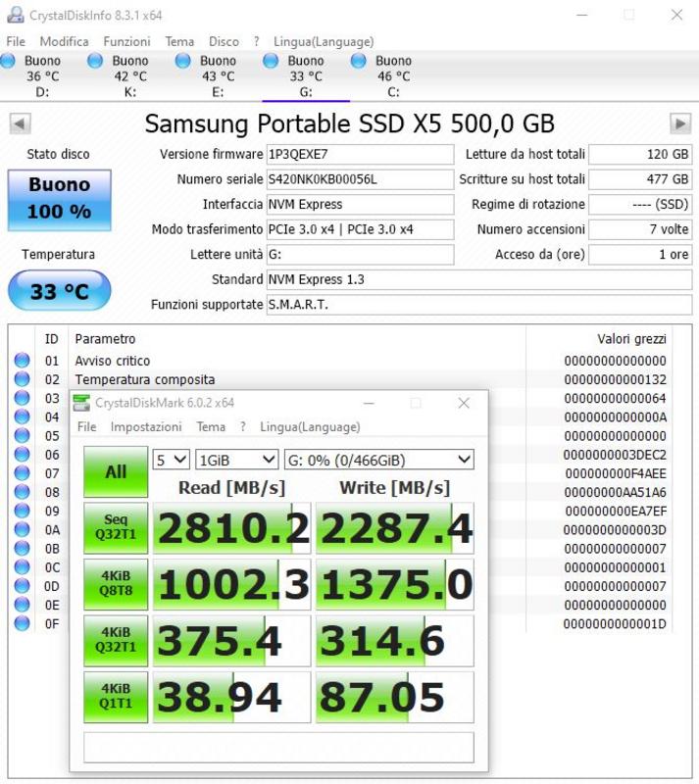Open the Disco menu
This screenshot has width=699, height=784.
[x=224, y=41]
